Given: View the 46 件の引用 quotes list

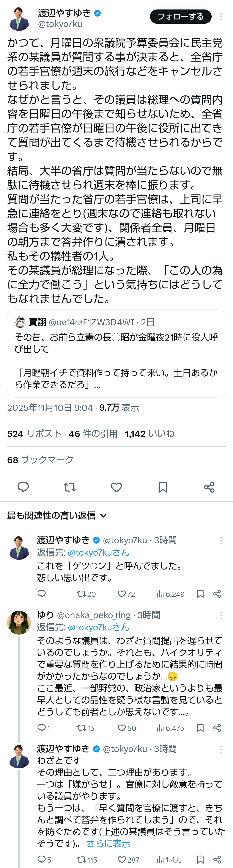Looking at the screenshot, I should pyautogui.click(x=93, y=434).
